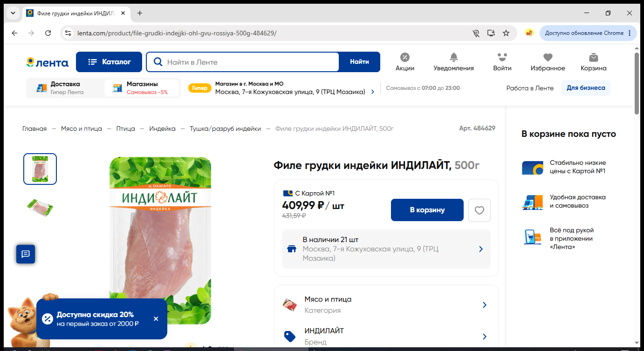
Task: Bookmark this page with star icon
Action: (x=506, y=33)
